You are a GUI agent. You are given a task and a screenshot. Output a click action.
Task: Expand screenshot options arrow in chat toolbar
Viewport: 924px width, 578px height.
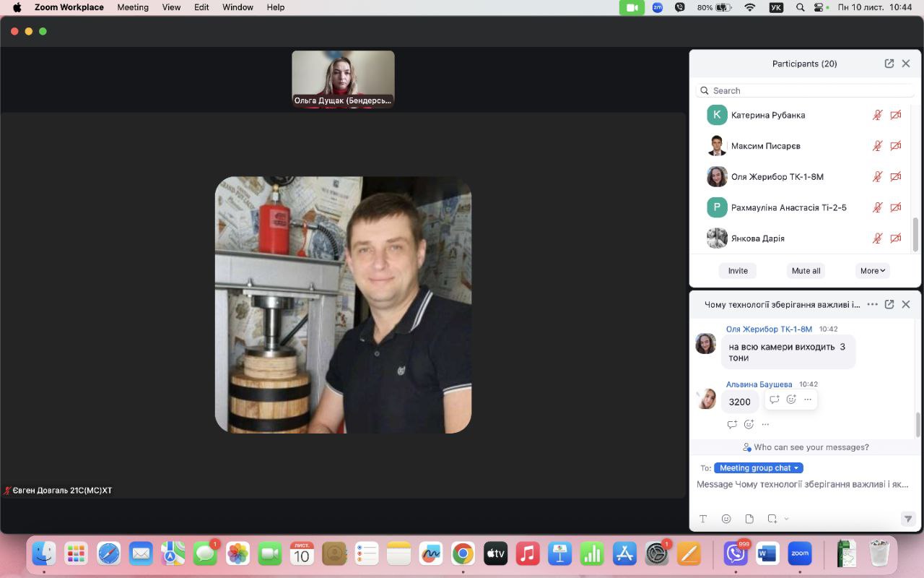(786, 519)
